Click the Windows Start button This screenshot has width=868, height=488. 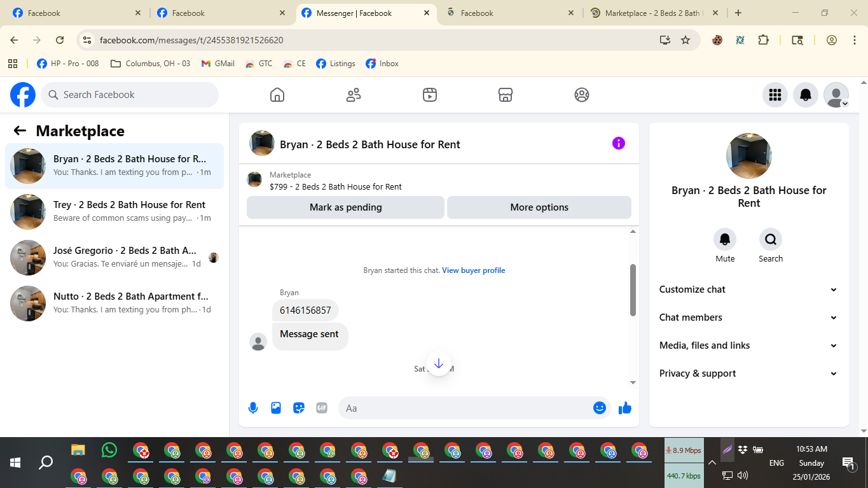15,463
